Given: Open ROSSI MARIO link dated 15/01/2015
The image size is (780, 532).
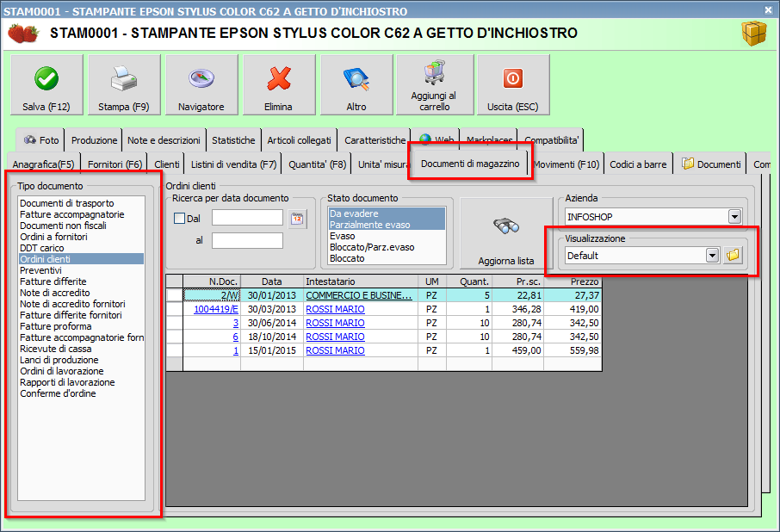Looking at the screenshot, I should 335,350.
